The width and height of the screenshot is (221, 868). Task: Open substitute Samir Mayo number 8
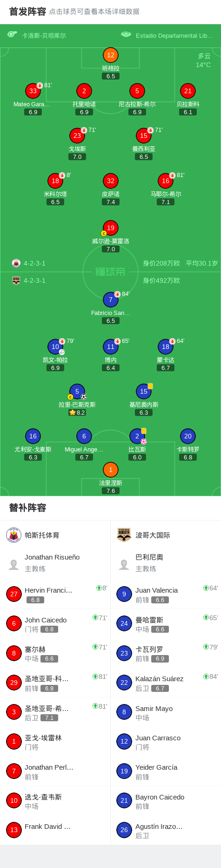coord(166,712)
